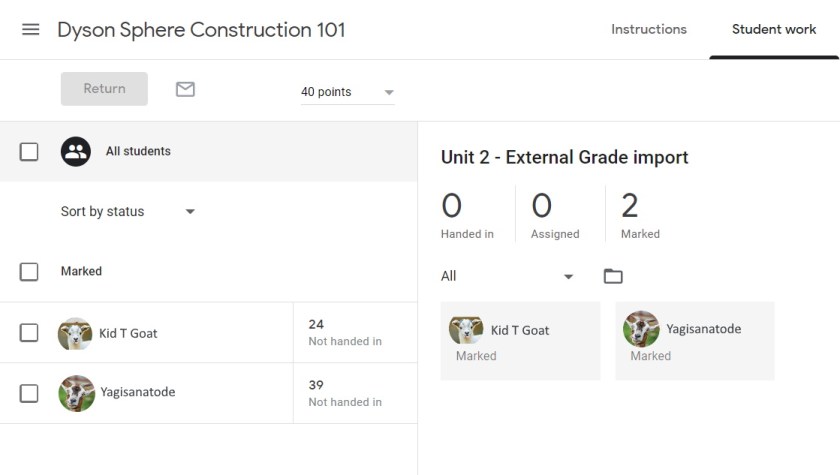Edit Kid T Goat's grade of 24
The width and height of the screenshot is (840, 475).
[x=316, y=324]
